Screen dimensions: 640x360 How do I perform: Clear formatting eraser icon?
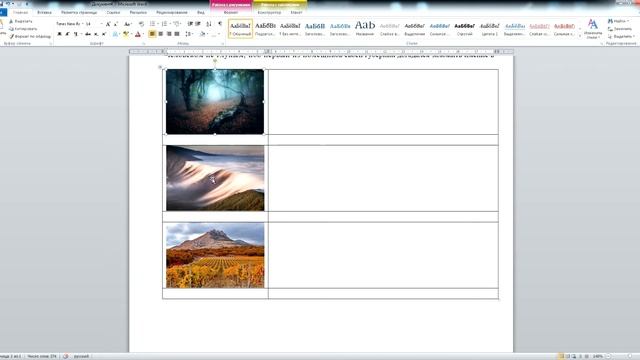click(142, 24)
